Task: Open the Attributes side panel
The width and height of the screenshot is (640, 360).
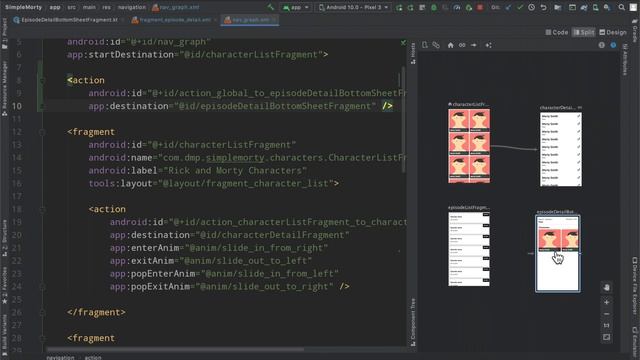Action: 624,60
